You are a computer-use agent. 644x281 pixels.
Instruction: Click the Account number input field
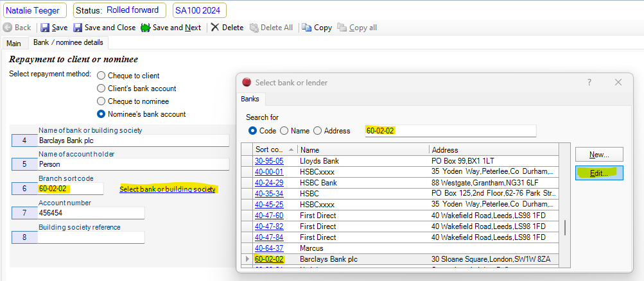coord(91,213)
